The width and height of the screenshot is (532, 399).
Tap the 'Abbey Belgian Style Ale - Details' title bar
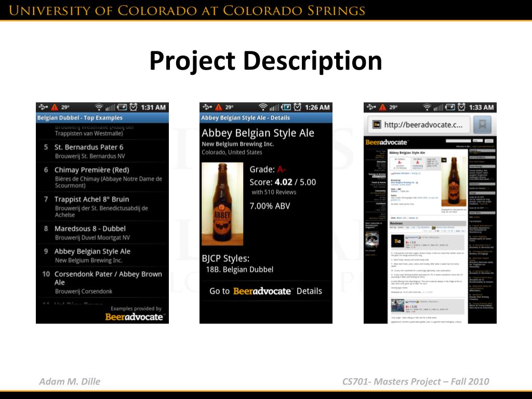click(x=265, y=118)
